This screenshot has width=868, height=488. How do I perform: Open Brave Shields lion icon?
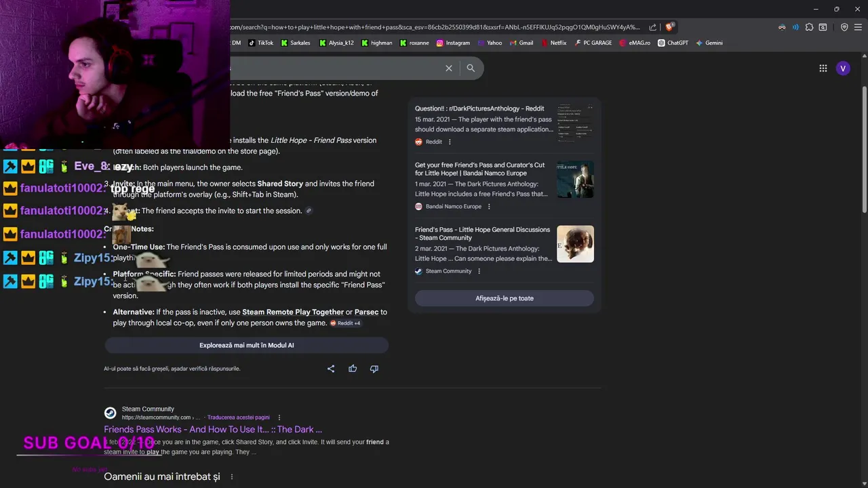point(669,27)
